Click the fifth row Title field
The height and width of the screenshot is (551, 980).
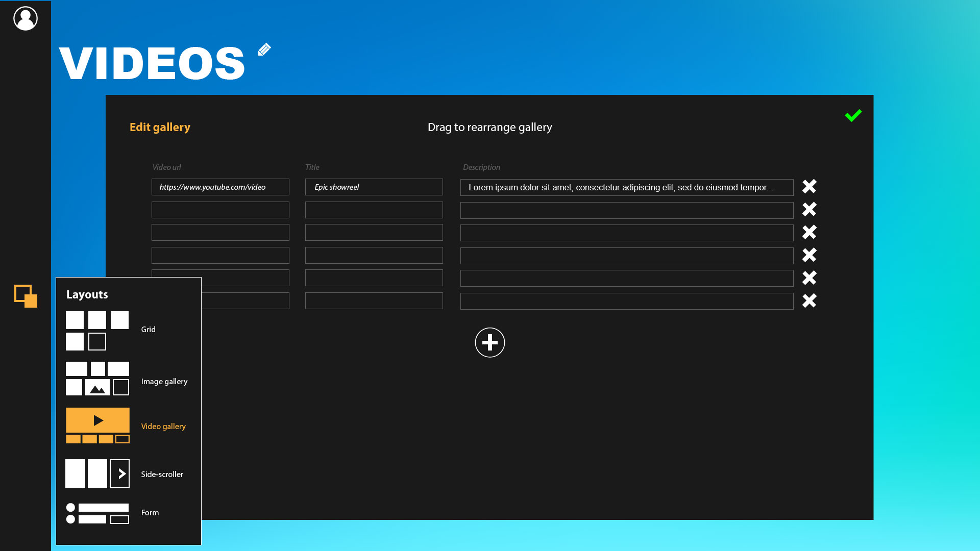pos(374,278)
